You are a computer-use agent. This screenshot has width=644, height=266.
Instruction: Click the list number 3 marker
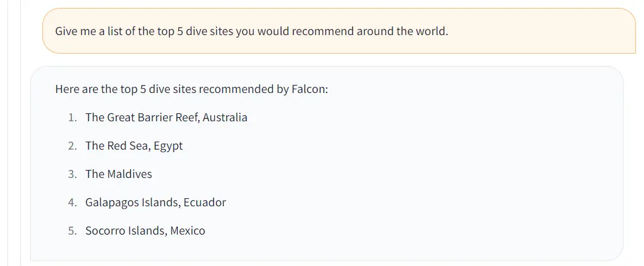[73, 174]
